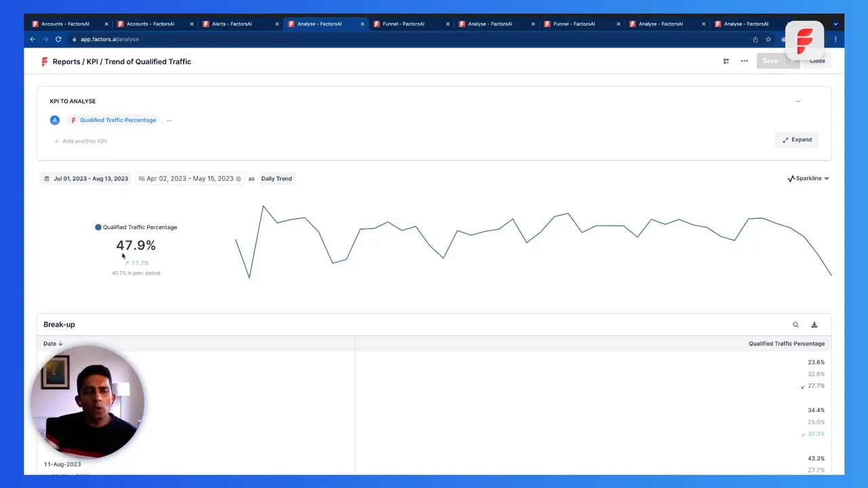Sort the table by Date column
The width and height of the screenshot is (868, 488).
pos(53,344)
